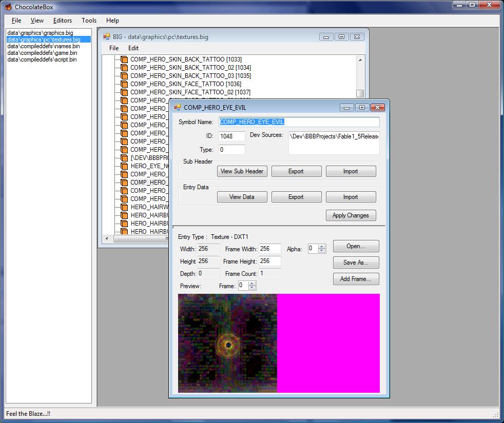Open the Edit menu in BIG window
Screen dimensions: 504x423
tap(133, 48)
